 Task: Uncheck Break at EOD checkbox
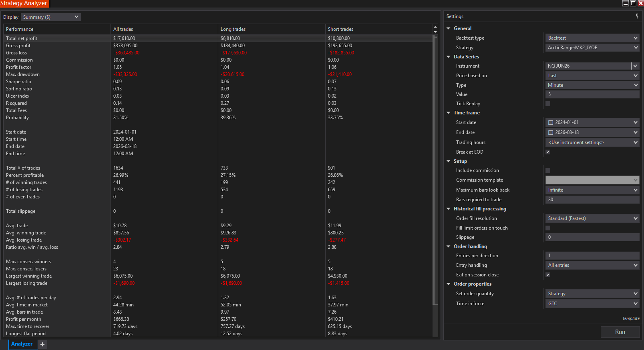tap(548, 152)
